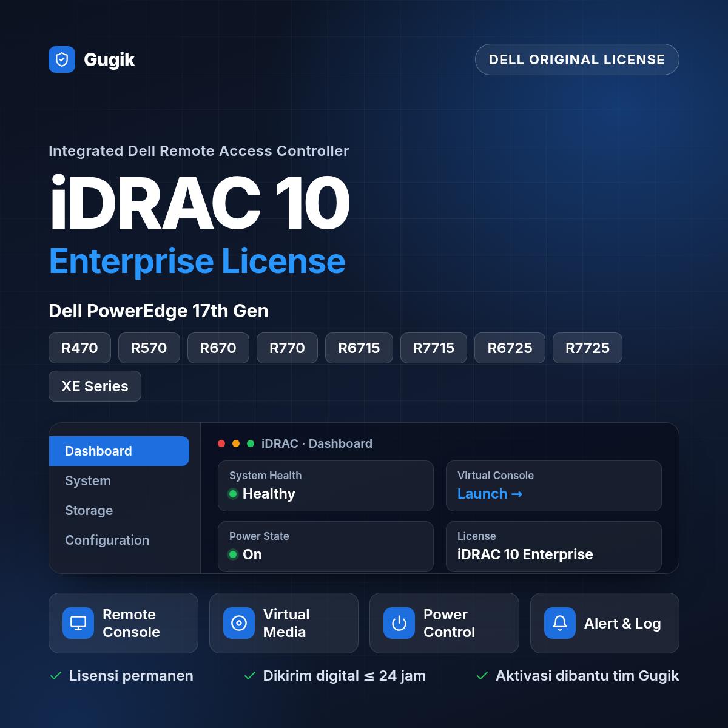Select the R770 model chip
Screen dimensions: 728x728
pos(287,348)
